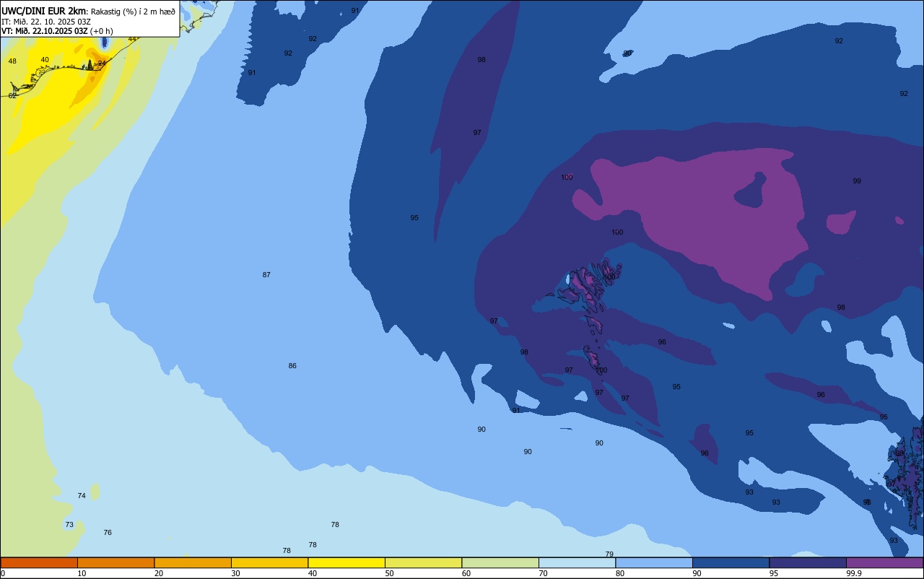
Task: Select the dark blue 90–95 legend swatch
Action: pyautogui.click(x=731, y=562)
